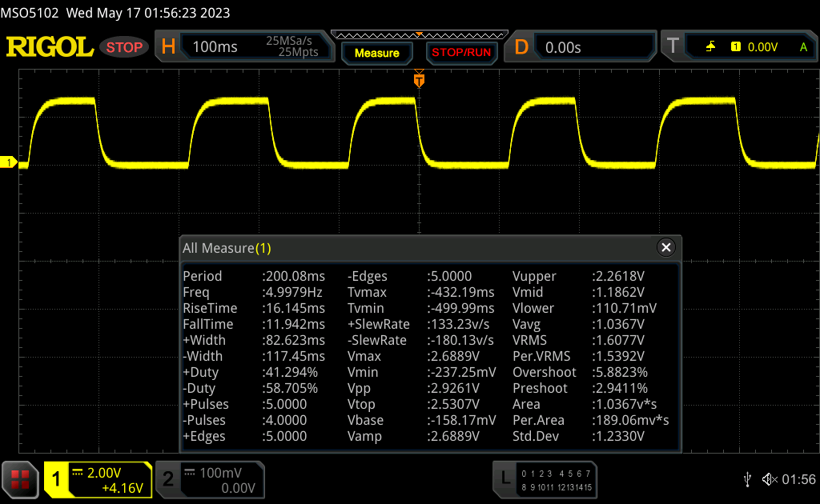The height and width of the screenshot is (504, 820).
Task: Select the Vupper 2.2618V measurement
Action: coord(578,276)
